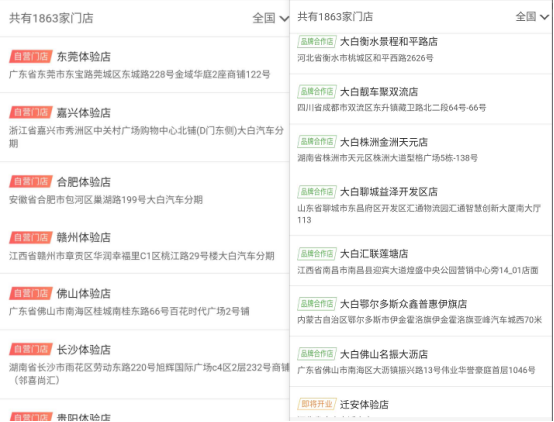Click the 自营门店 badge beside 赣州体验店

click(31, 238)
